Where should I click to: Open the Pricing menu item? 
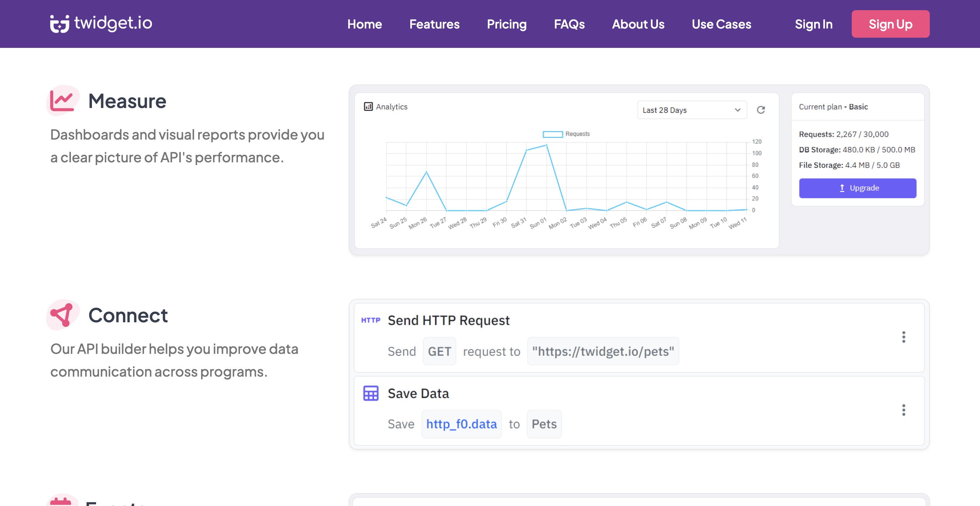point(506,24)
